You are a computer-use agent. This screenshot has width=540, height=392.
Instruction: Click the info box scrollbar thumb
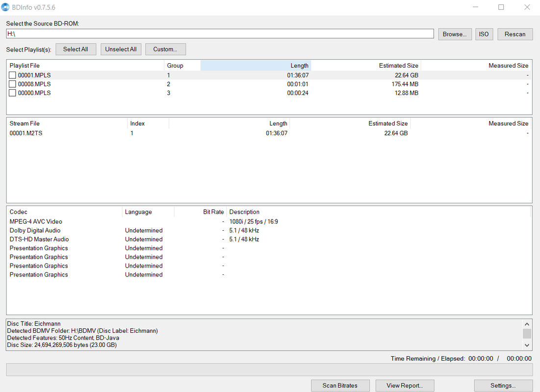click(x=527, y=333)
